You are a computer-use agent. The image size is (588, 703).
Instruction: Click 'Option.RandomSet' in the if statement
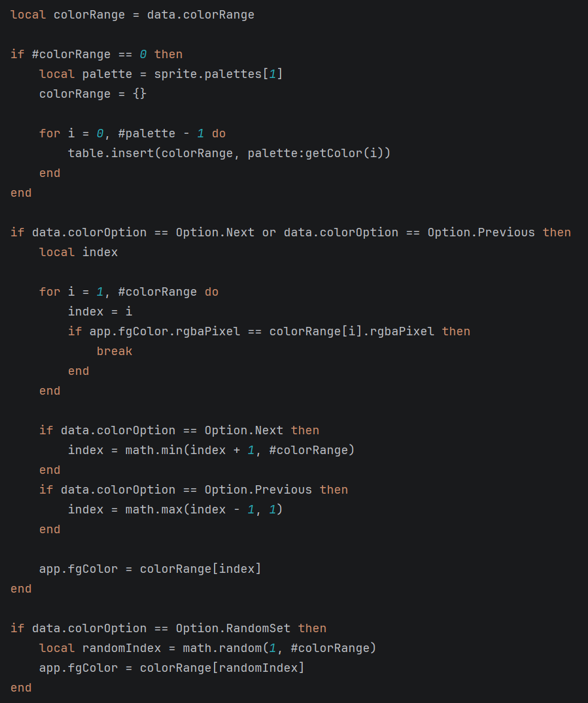click(233, 628)
